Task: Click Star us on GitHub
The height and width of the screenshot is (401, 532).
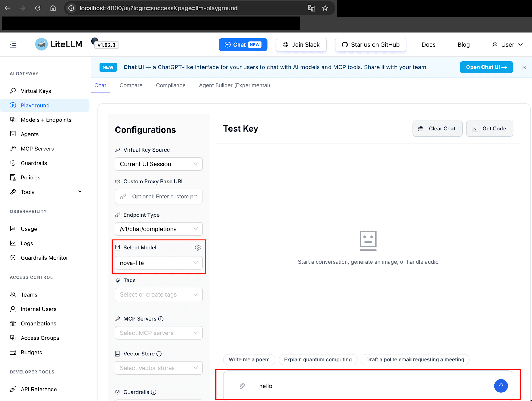Action: [371, 44]
